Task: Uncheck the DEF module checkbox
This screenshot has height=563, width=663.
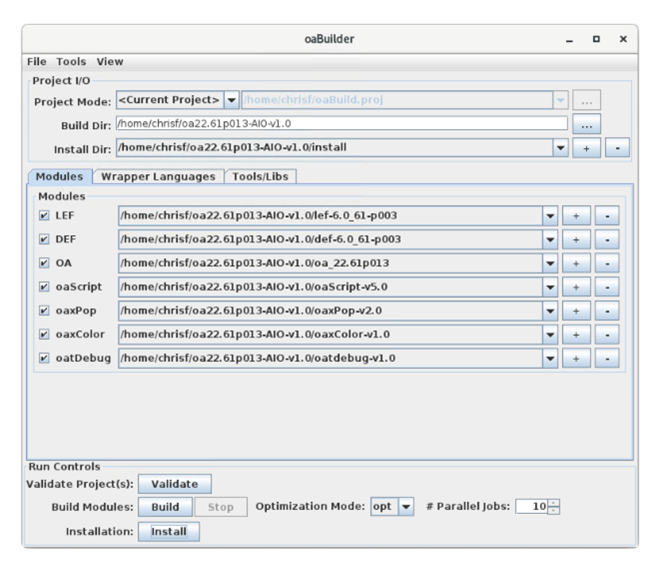Action: coord(44,239)
